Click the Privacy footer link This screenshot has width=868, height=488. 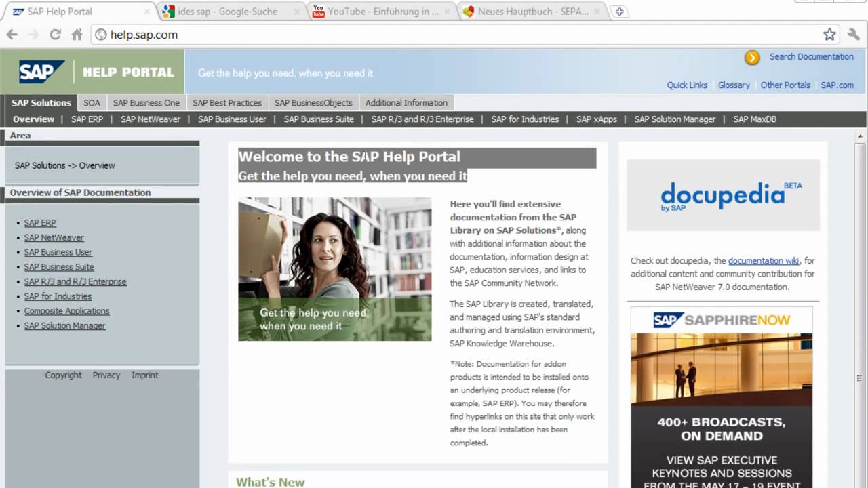click(x=106, y=375)
